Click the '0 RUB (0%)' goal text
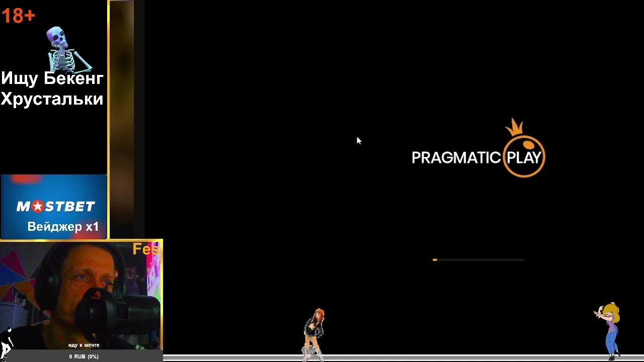This screenshot has width=644, height=362. (84, 356)
